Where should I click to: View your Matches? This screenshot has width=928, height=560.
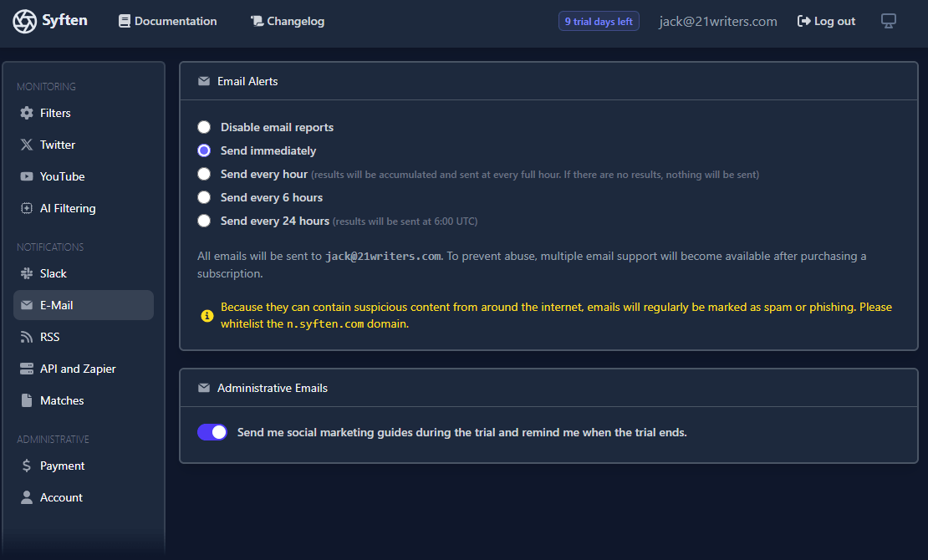(x=61, y=400)
